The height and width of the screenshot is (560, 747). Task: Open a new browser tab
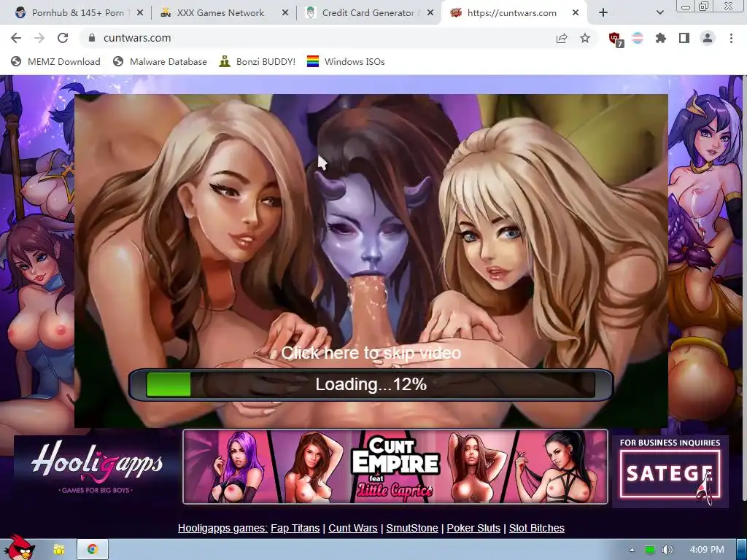(x=603, y=13)
